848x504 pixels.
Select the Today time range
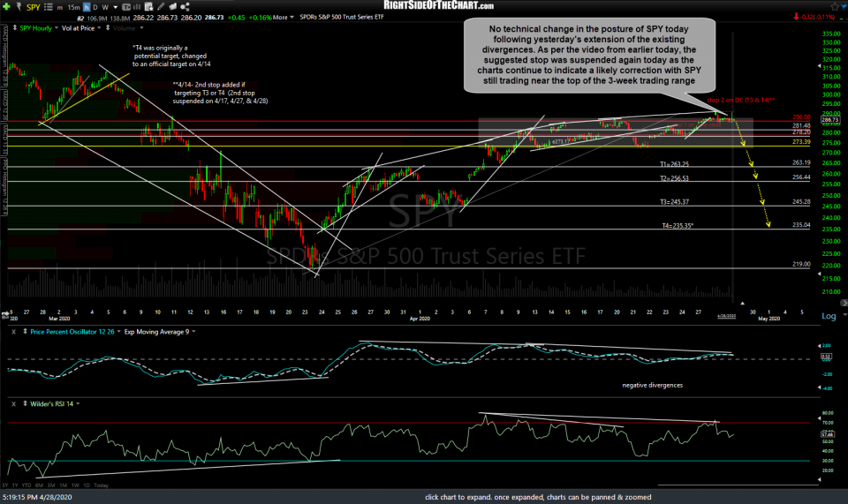[x=101, y=485]
